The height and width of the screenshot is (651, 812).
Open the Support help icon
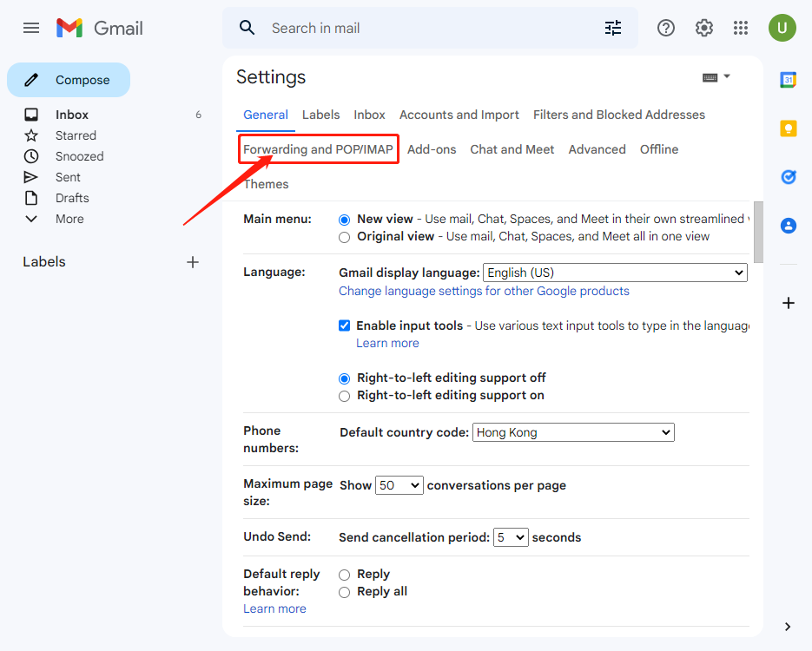tap(666, 28)
